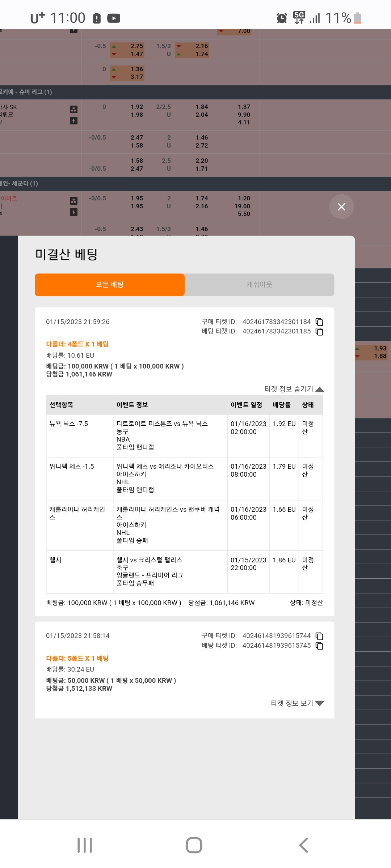391x868 pixels.
Task: Select odds 19.00 in the 세군다 match
Action: (x=242, y=206)
